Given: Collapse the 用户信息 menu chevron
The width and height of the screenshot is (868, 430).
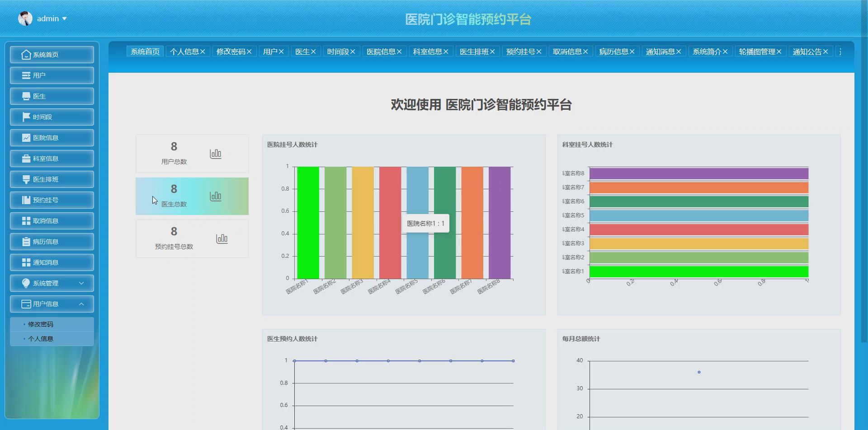Looking at the screenshot, I should [81, 304].
